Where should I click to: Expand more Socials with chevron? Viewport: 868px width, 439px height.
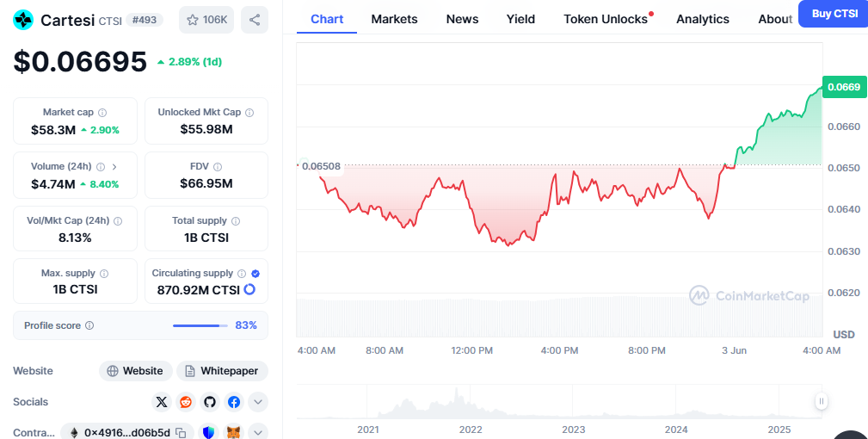(x=258, y=402)
